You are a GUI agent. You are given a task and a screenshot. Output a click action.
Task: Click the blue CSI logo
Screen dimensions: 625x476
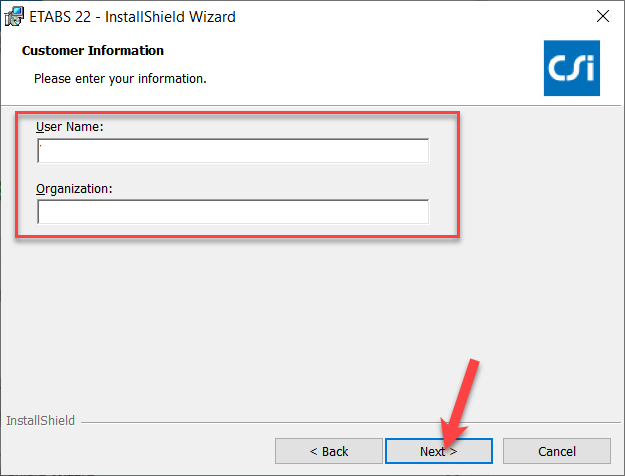(572, 68)
